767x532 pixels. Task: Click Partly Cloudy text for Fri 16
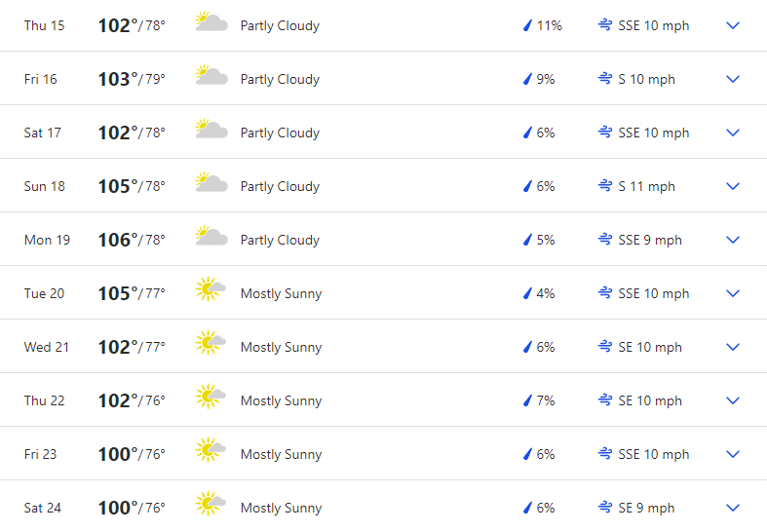point(280,79)
